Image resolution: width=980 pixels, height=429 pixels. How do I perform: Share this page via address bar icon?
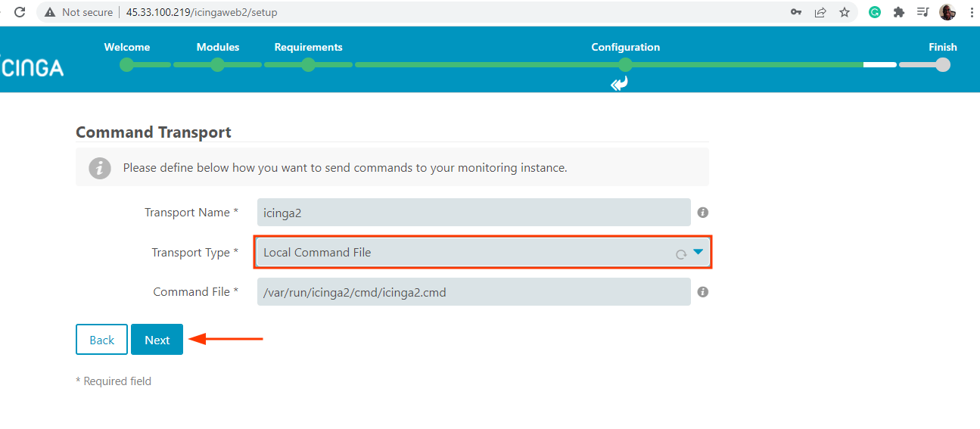820,12
